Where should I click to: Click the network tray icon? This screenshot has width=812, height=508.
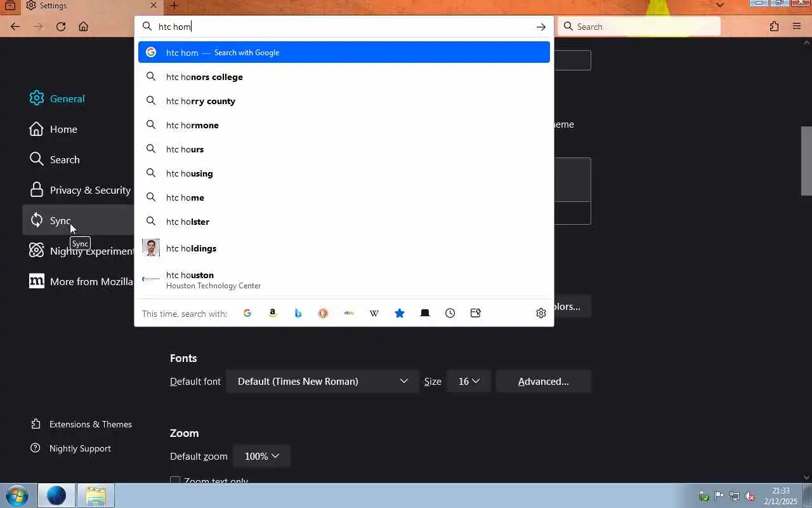735,496
